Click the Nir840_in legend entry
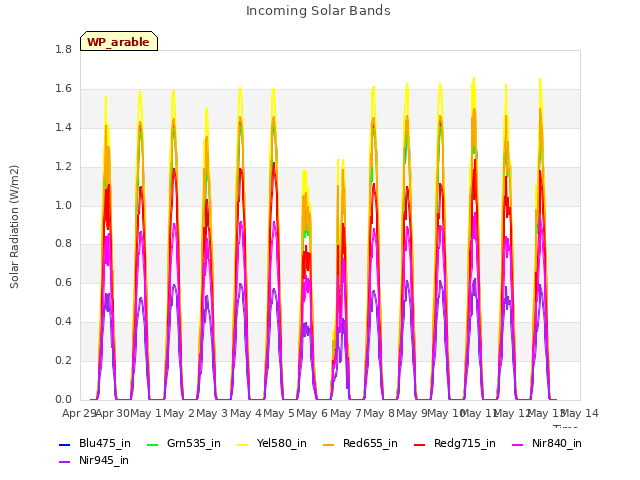This screenshot has width=640, height=480. coord(547,444)
